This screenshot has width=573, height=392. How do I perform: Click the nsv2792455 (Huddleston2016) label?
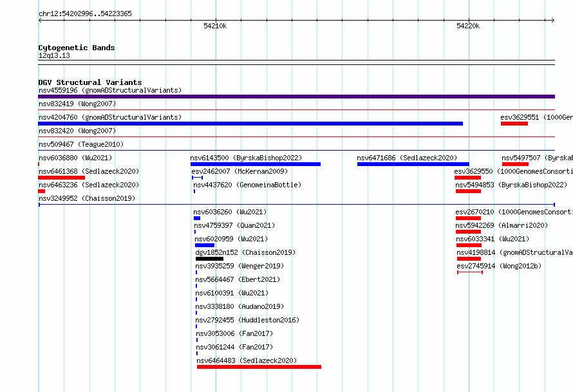click(247, 320)
